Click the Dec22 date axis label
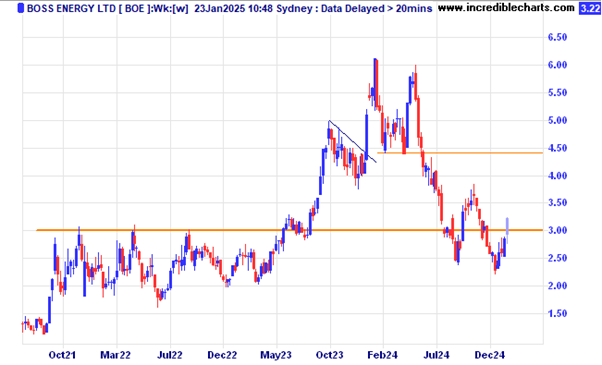The width and height of the screenshot is (602, 365). 222,355
